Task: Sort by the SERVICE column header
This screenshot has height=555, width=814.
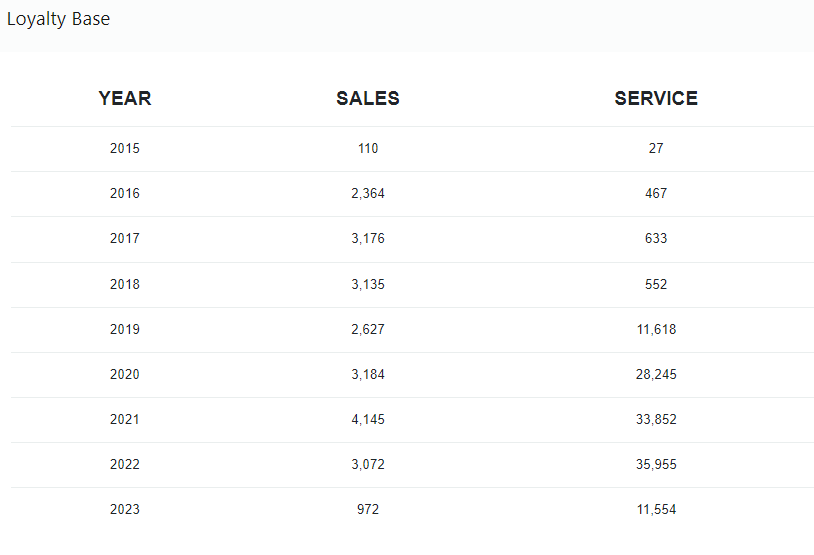Action: pyautogui.click(x=656, y=98)
